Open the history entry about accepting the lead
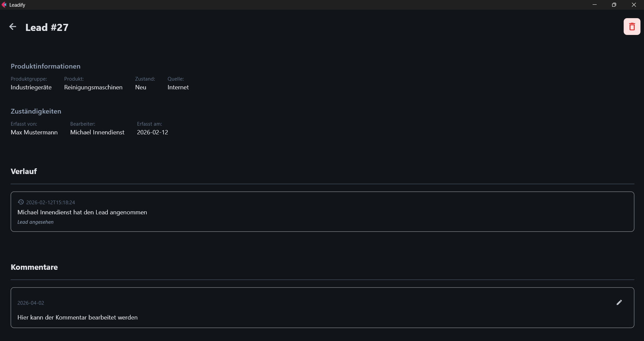 (x=82, y=212)
